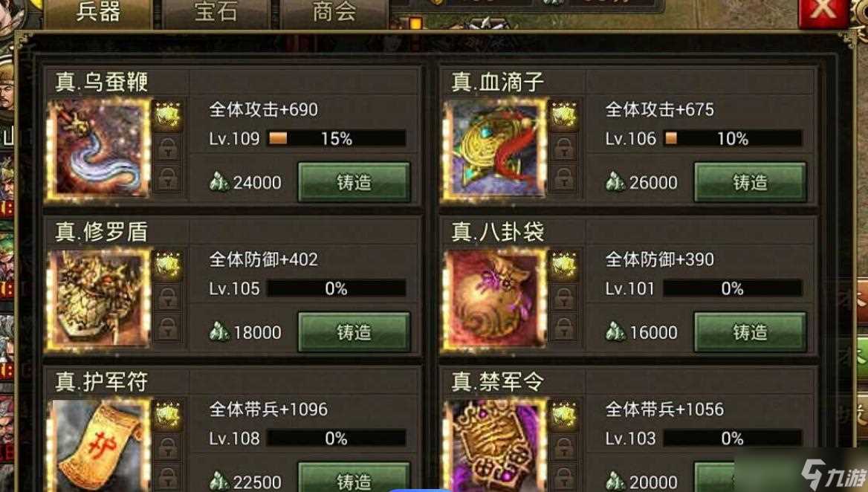This screenshot has width=868, height=492.
Task: Switch to the 兵器 tab
Action: tap(99, 13)
